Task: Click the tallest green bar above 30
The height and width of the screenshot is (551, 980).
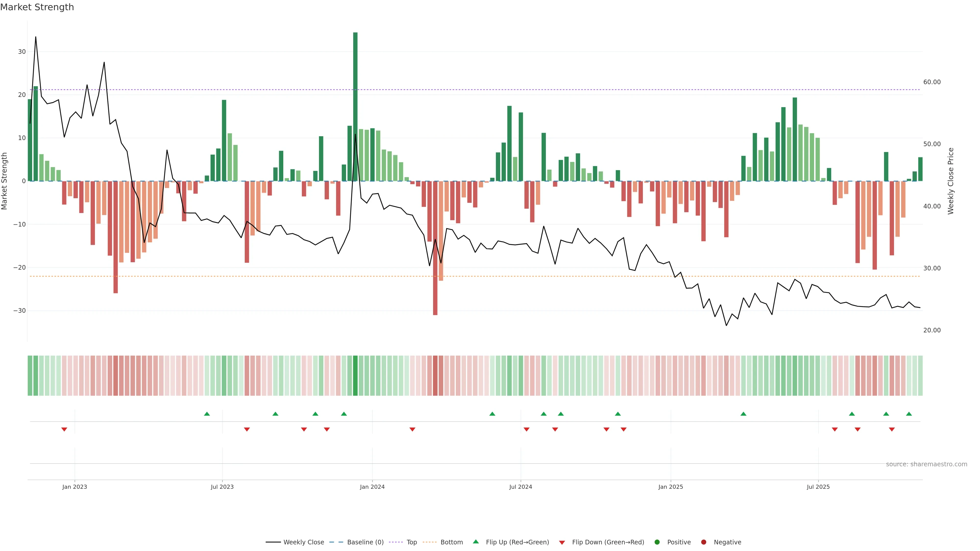Action: pos(355,106)
